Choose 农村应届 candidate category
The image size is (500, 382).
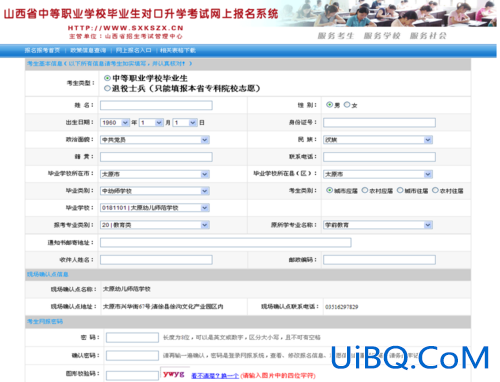[365, 190]
